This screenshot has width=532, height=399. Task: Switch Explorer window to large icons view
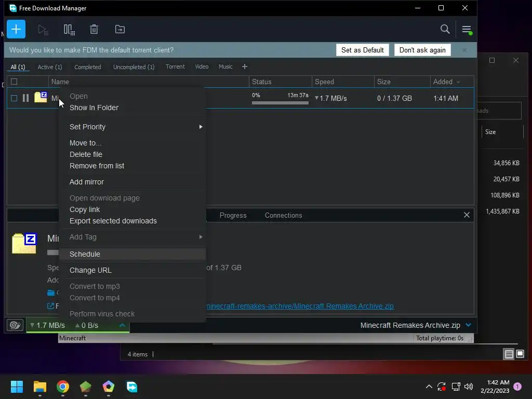[x=520, y=354]
